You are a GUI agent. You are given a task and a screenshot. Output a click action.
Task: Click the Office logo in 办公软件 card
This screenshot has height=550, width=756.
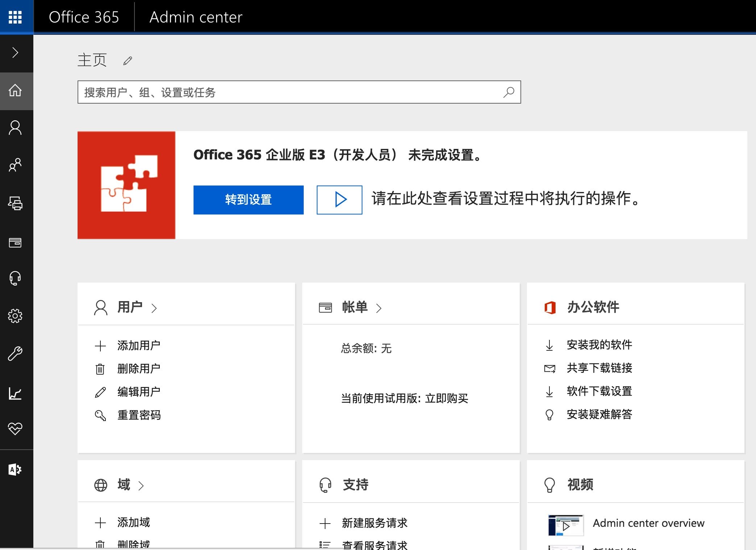coord(550,308)
